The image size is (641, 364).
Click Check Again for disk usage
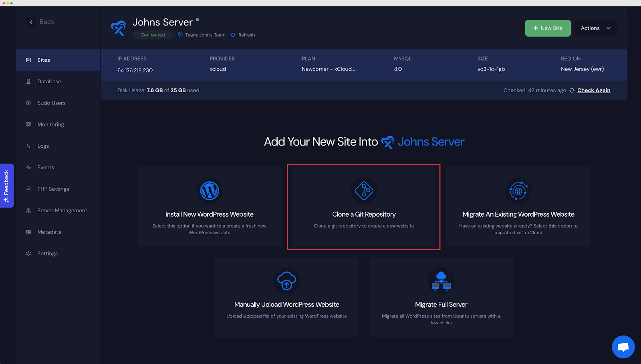coord(594,90)
